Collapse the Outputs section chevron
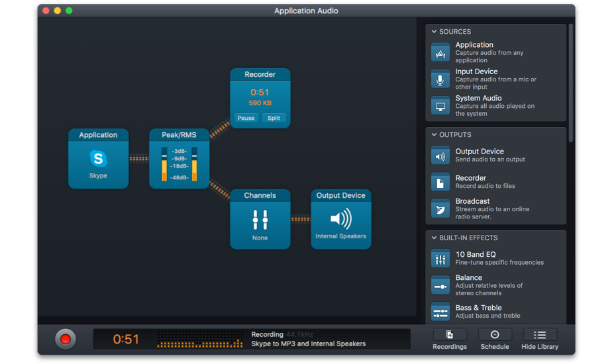This screenshot has width=616, height=364. pyautogui.click(x=435, y=135)
